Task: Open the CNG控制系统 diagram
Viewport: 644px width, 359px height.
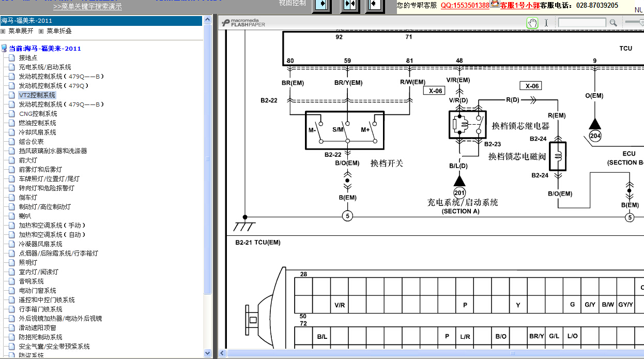Action: pos(38,114)
